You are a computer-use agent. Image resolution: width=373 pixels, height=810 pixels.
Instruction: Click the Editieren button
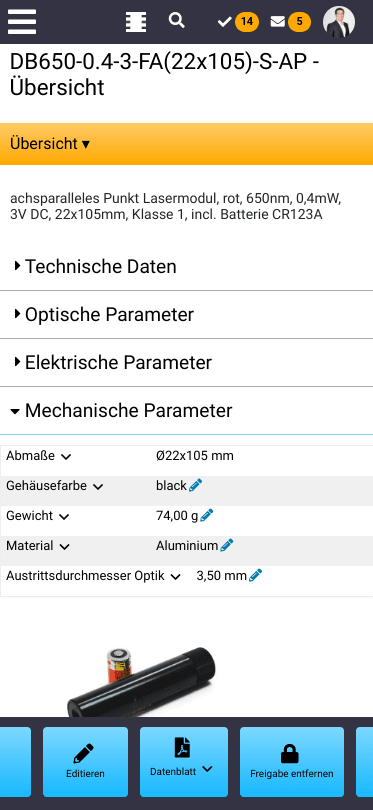[85, 762]
